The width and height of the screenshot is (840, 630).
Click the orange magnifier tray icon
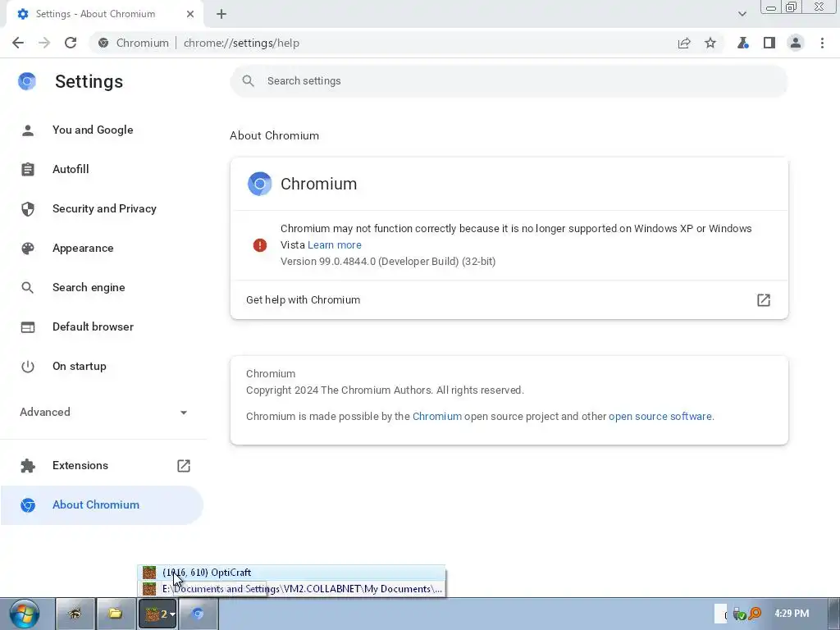click(755, 614)
